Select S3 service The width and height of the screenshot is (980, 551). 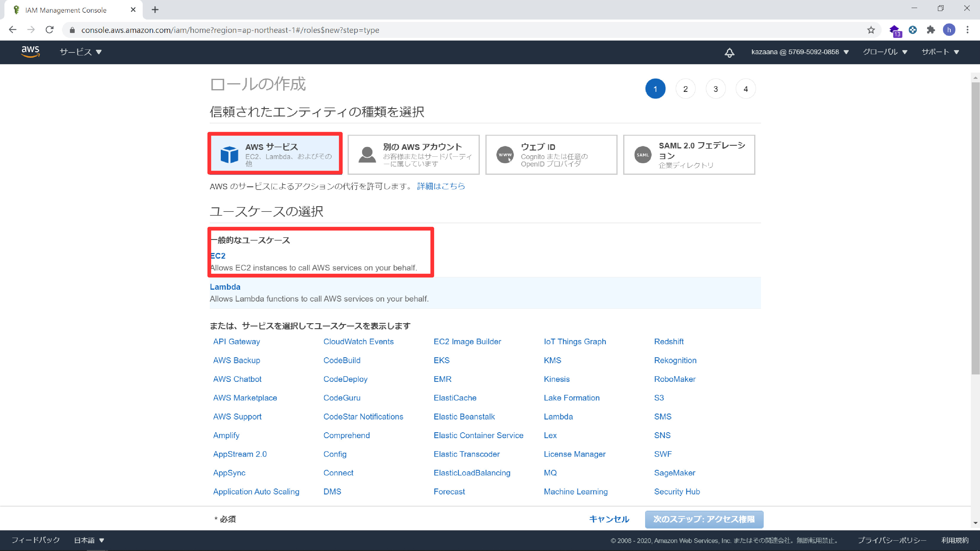point(658,398)
